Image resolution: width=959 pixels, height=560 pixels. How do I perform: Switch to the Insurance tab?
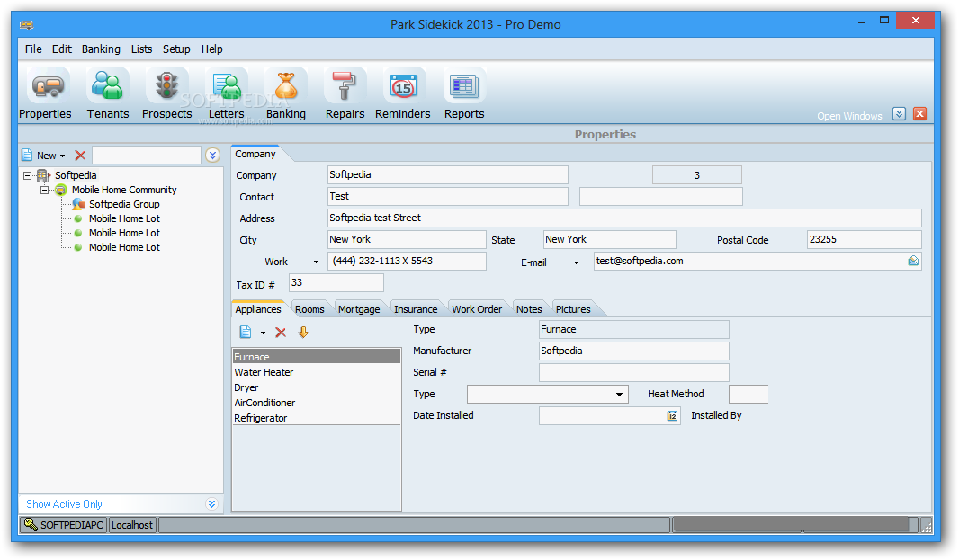[x=416, y=309]
